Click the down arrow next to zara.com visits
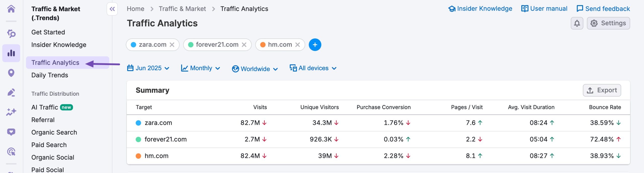Screen dimensions: 644x173 [x=264, y=123]
